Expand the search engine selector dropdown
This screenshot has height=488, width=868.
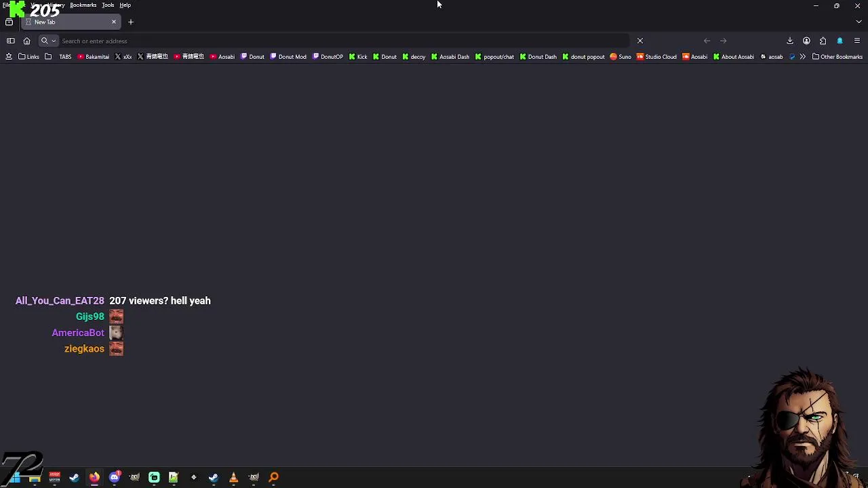47,41
